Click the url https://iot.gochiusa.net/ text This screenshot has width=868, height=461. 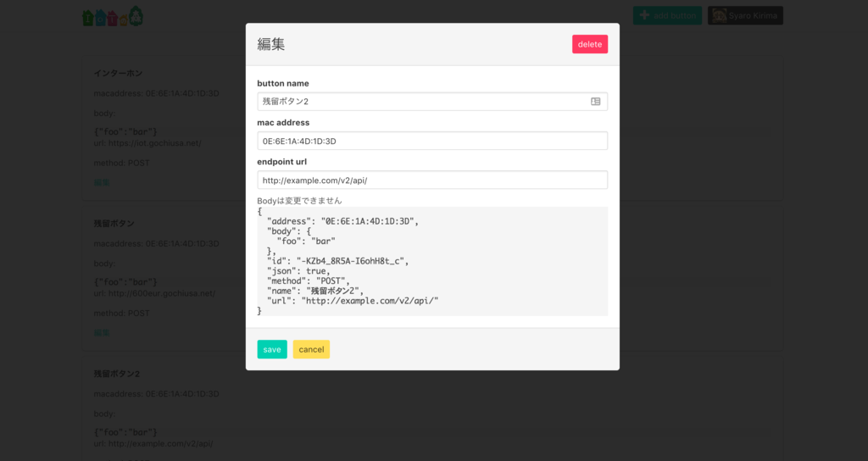click(147, 142)
